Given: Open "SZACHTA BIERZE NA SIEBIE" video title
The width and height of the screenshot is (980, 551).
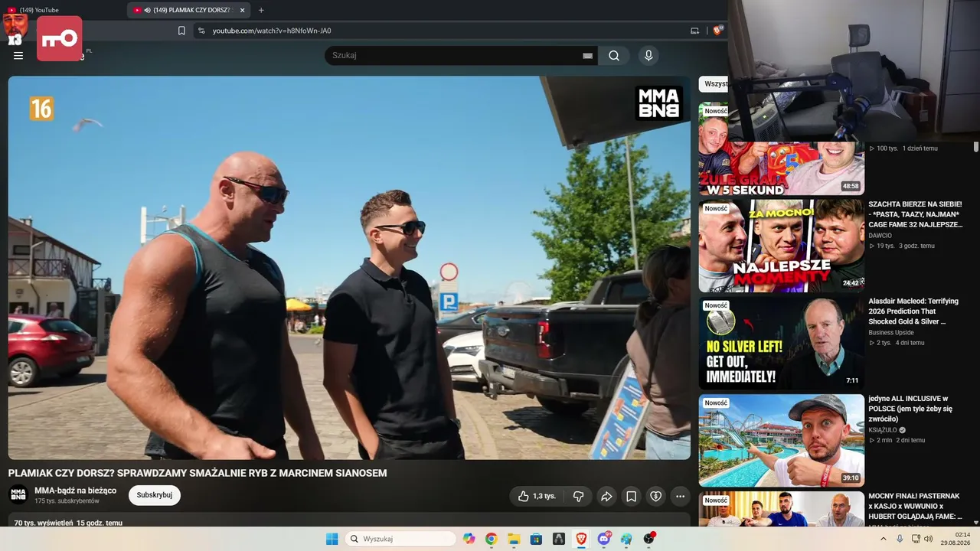Looking at the screenshot, I should coord(915,214).
